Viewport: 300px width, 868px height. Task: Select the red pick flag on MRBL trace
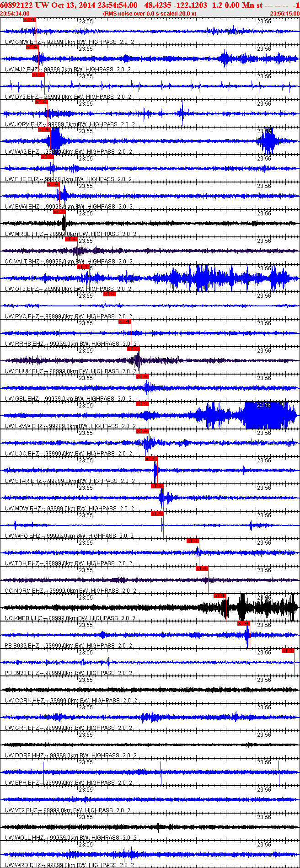point(59,212)
